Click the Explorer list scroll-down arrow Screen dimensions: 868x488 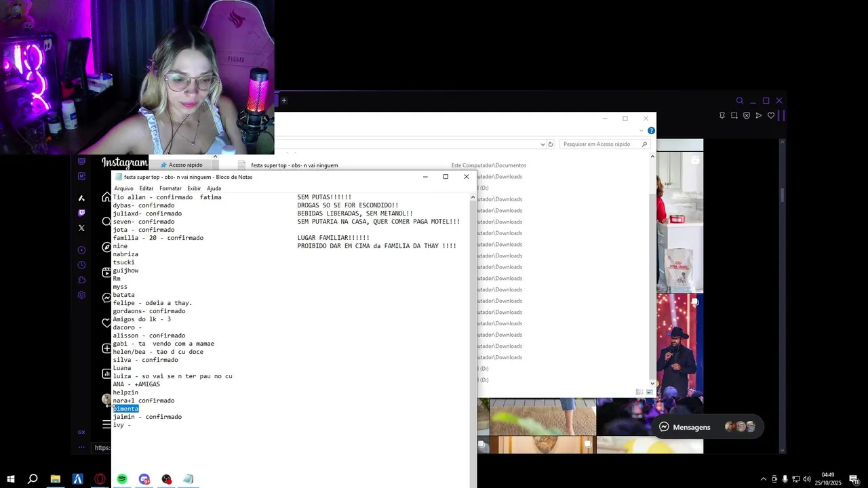click(x=652, y=383)
